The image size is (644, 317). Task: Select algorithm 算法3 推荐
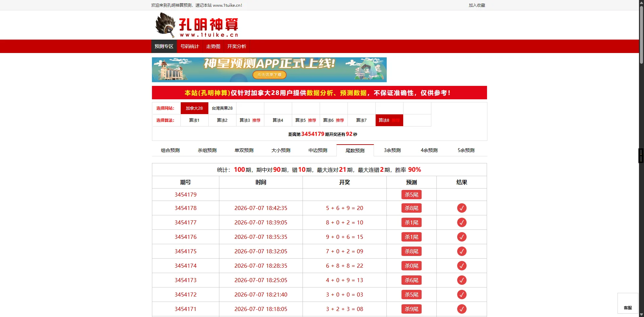(x=250, y=120)
